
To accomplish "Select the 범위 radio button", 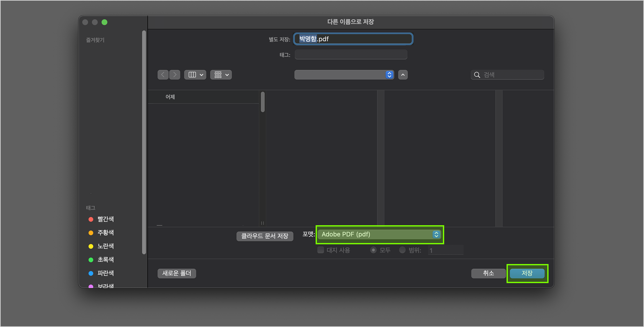I will [x=402, y=250].
